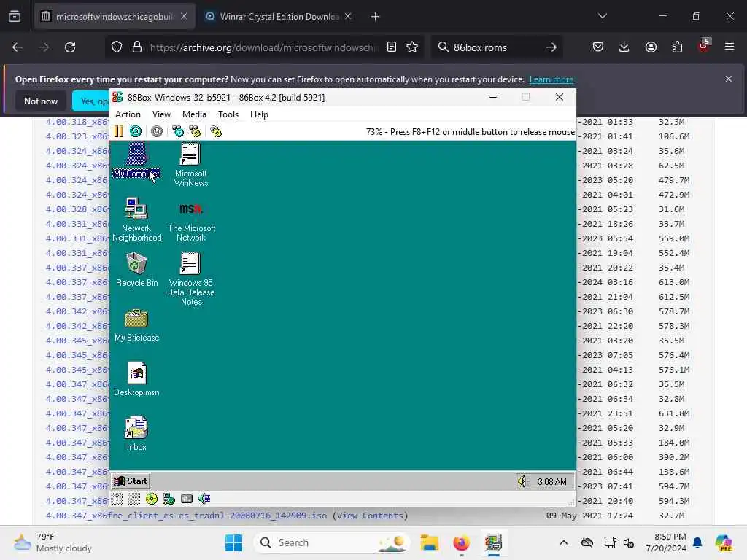
Task: Hard reset the emulated machine
Action: [x=136, y=131]
